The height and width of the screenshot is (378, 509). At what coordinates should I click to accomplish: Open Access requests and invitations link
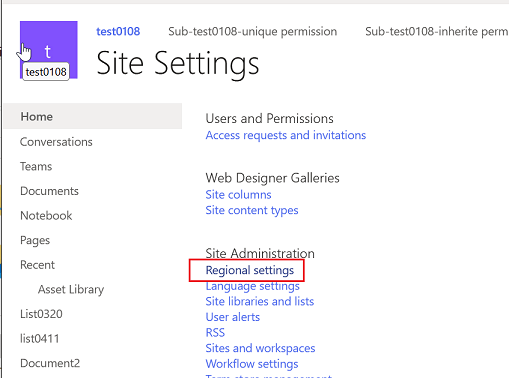pos(286,135)
